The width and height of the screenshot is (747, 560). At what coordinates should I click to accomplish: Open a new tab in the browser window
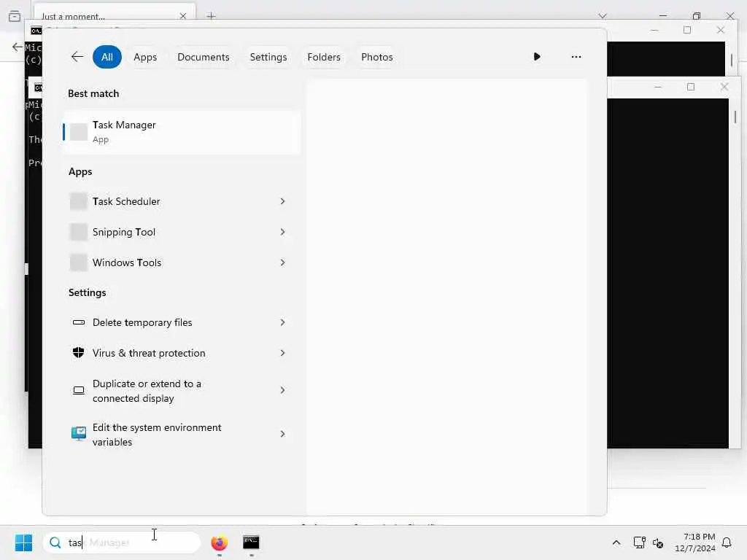pyautogui.click(x=211, y=16)
